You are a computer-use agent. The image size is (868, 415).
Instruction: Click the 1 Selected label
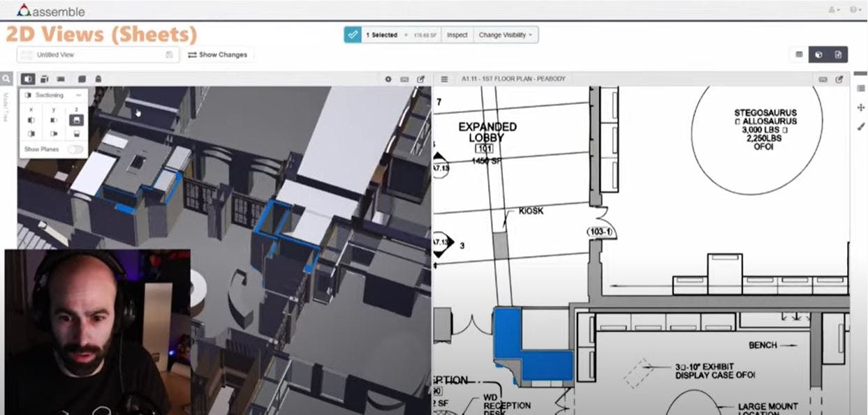(x=381, y=35)
